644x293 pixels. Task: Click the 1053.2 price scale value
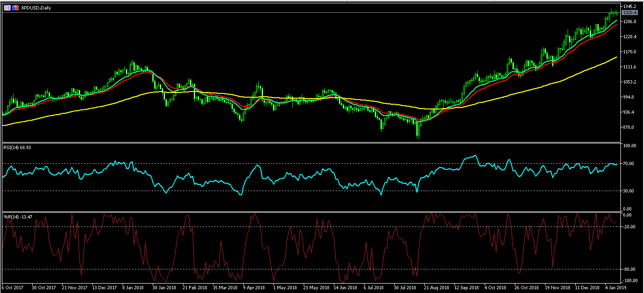click(629, 82)
